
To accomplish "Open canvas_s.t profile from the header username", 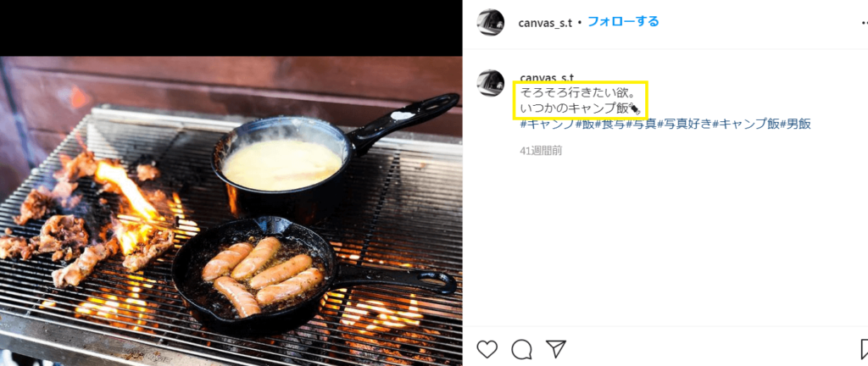I will 545,23.
